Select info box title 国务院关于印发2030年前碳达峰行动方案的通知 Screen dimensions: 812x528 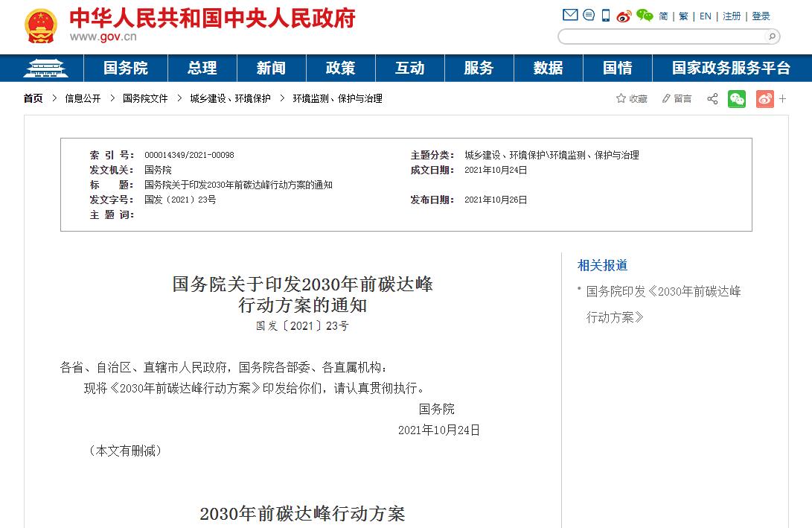(x=238, y=185)
